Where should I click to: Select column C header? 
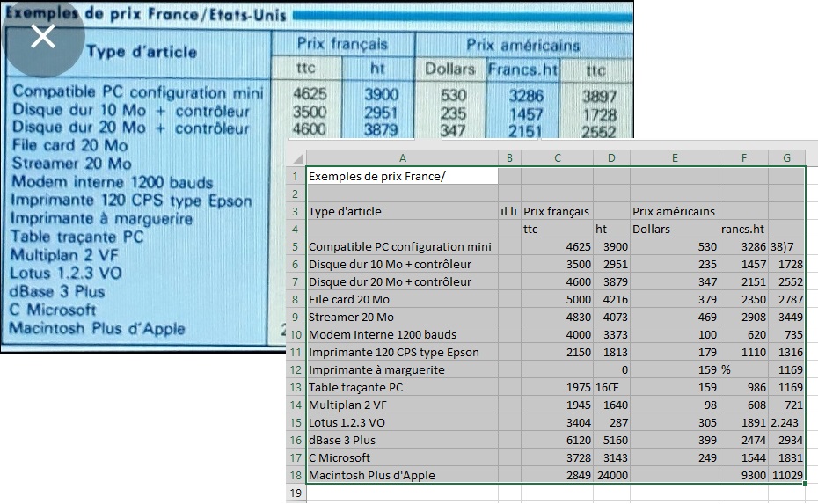557,158
